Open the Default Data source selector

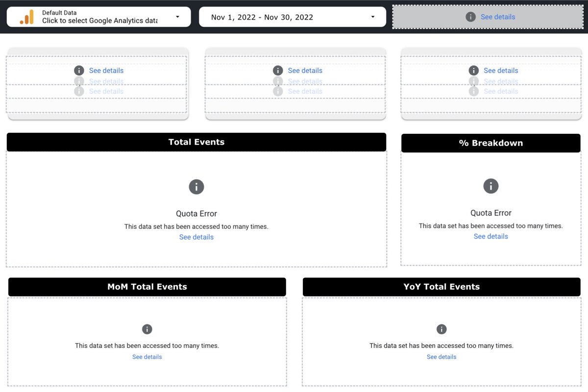point(98,17)
